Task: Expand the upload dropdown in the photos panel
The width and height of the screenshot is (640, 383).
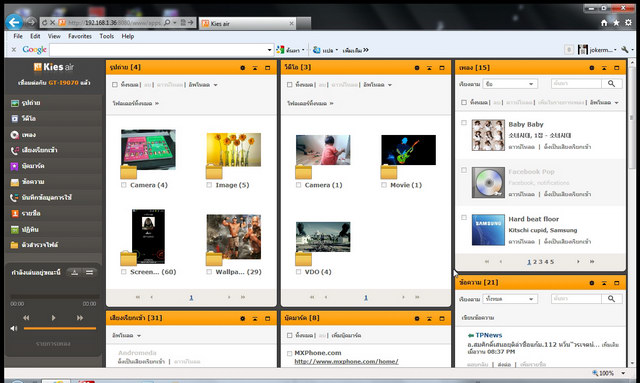Action: pyautogui.click(x=203, y=85)
